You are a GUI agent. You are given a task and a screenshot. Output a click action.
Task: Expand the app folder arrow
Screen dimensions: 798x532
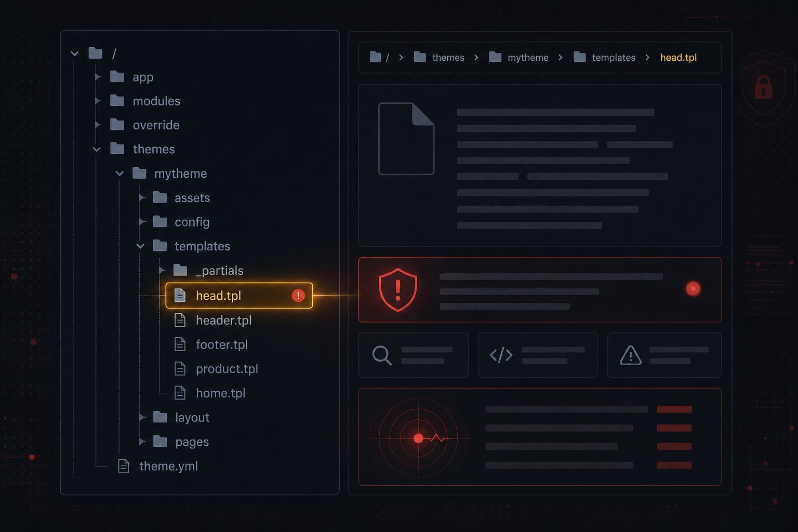click(x=98, y=77)
